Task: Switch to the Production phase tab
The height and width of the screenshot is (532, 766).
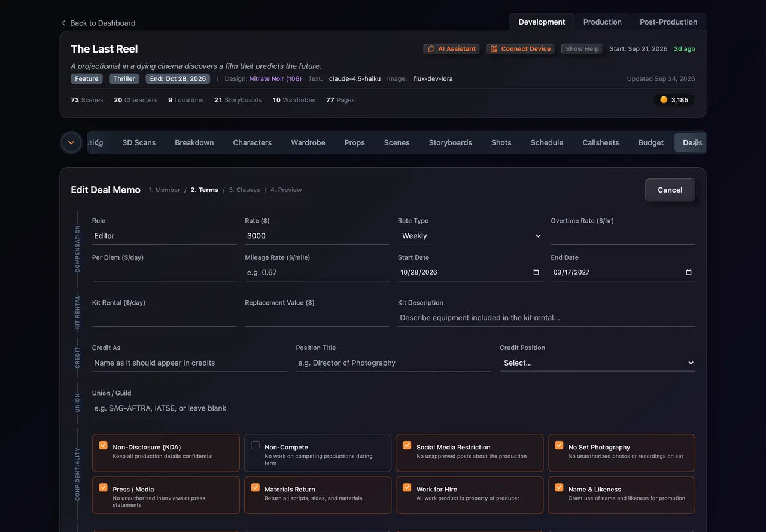Action: (602, 22)
